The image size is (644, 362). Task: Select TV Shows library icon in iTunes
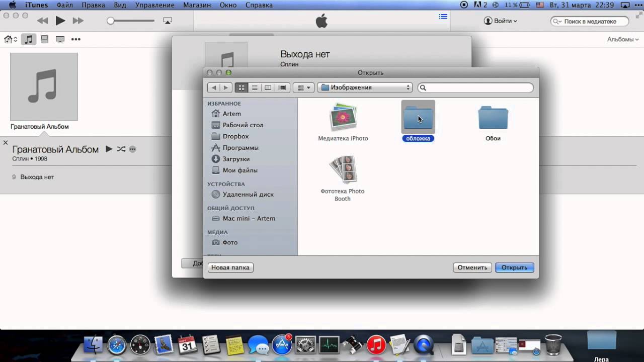click(60, 39)
